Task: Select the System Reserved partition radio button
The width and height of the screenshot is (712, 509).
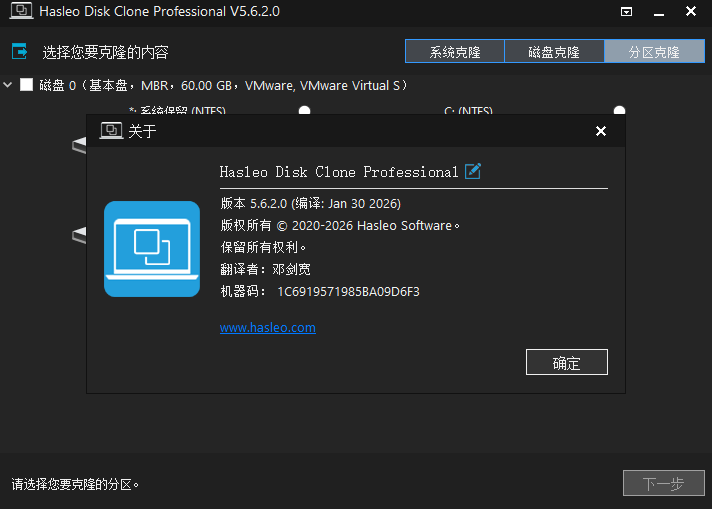Action: pos(304,110)
